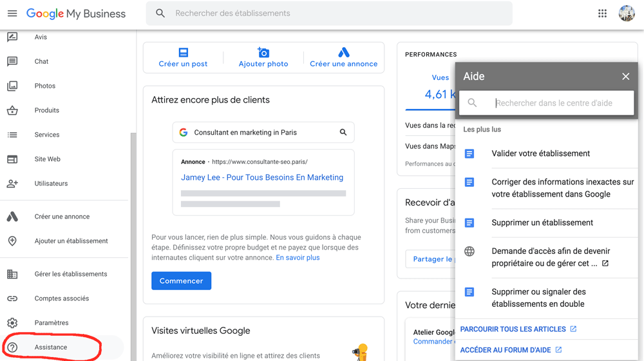Click the Commander link under Atelier Google
Image resolution: width=644 pixels, height=361 pixels.
click(x=433, y=342)
